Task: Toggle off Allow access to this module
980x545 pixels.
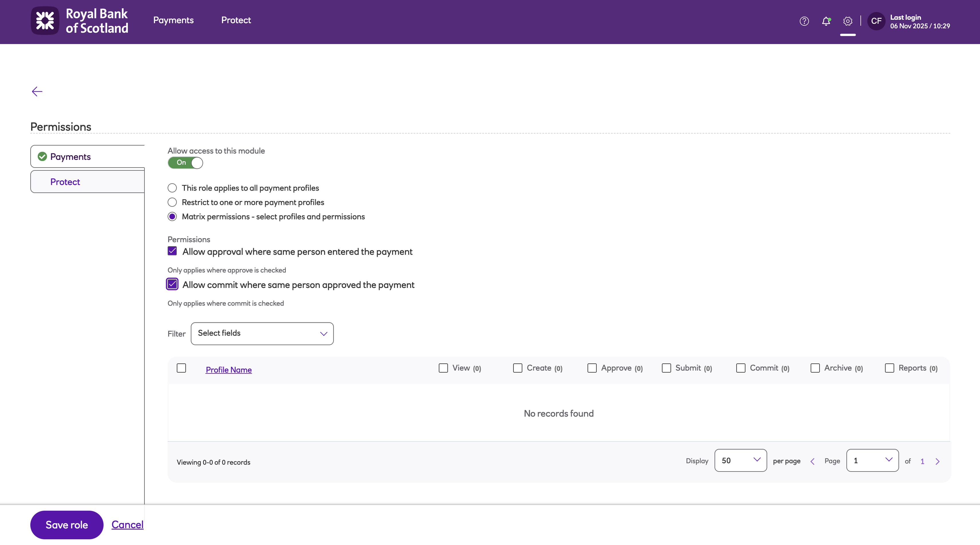Action: coord(185,163)
